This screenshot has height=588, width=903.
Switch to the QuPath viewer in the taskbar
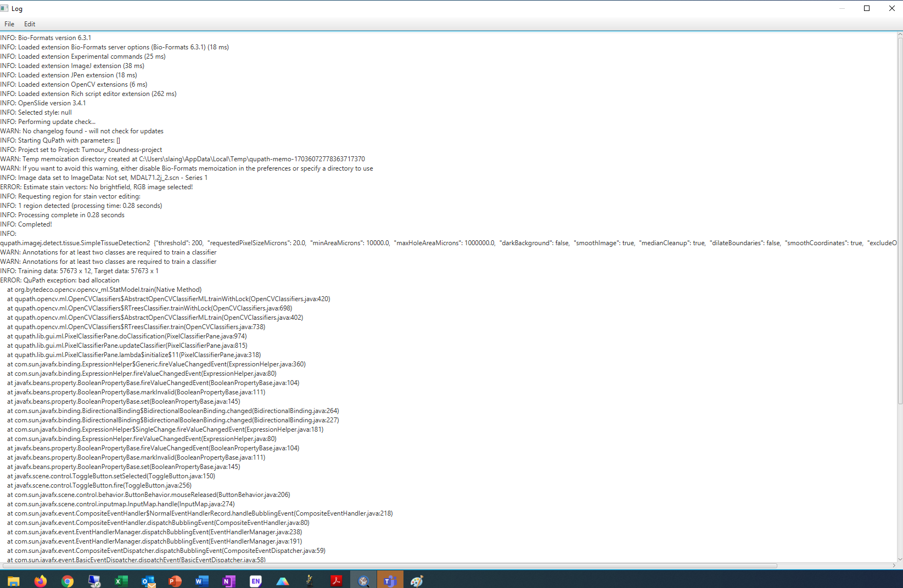[x=363, y=580]
